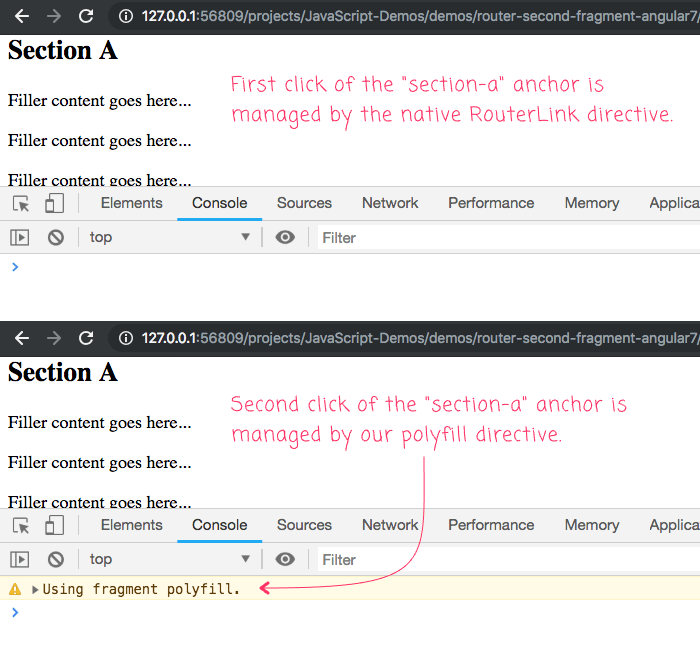Switch to the Sources tab in top DevTools
Image resolution: width=700 pixels, height=665 pixels.
[x=304, y=203]
